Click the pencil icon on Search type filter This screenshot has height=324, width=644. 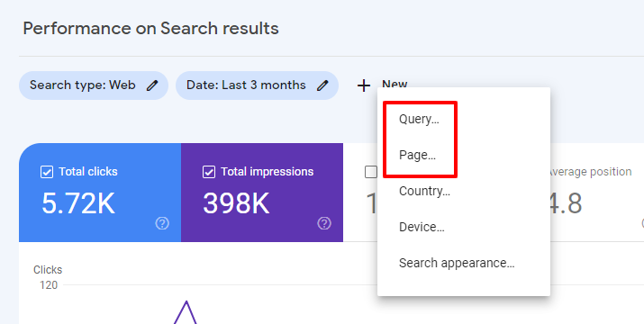(x=152, y=85)
